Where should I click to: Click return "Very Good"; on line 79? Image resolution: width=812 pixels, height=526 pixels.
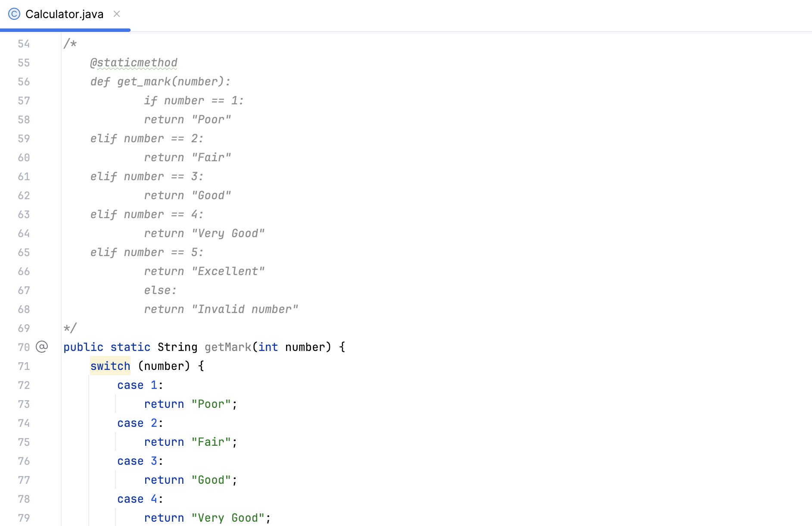[x=207, y=517]
